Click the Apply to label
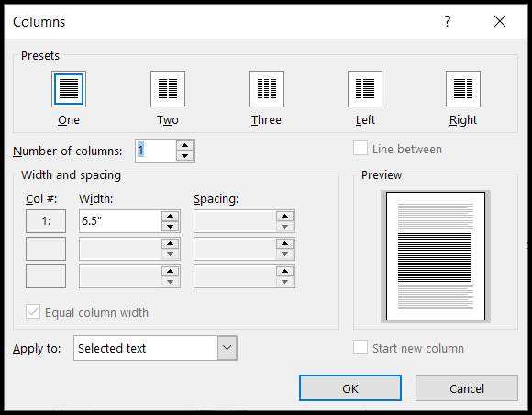 pyautogui.click(x=37, y=349)
